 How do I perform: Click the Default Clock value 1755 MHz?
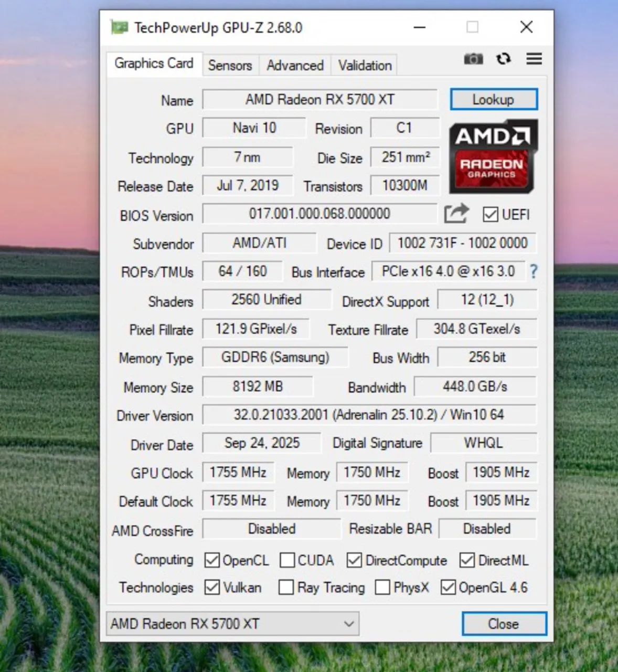click(238, 501)
